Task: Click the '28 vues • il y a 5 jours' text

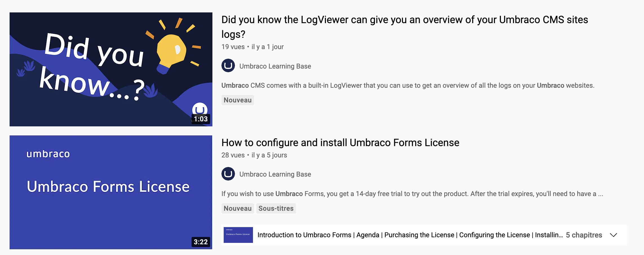Action: [x=254, y=155]
